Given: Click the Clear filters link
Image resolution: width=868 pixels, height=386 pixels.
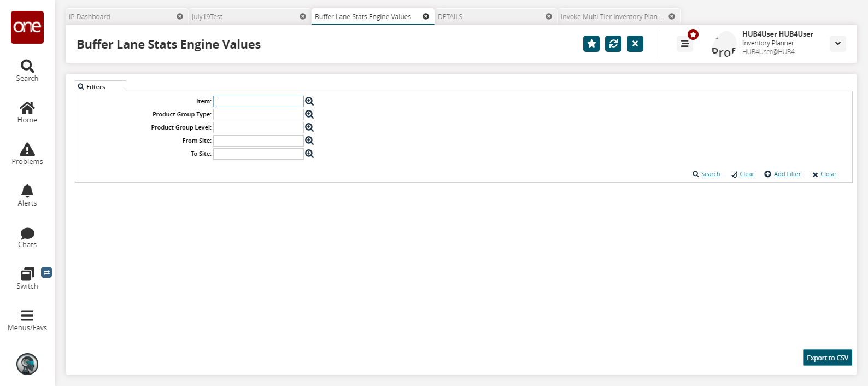Looking at the screenshot, I should 747,174.
